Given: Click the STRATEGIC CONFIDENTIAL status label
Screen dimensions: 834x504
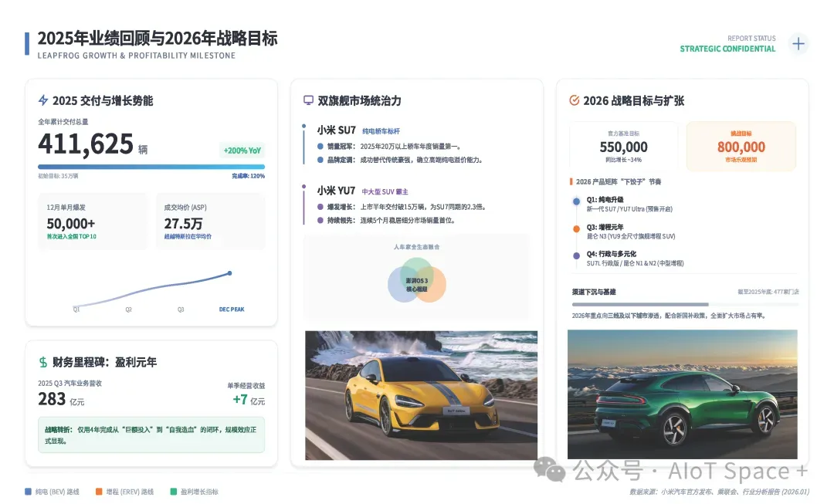Looking at the screenshot, I should point(727,49).
